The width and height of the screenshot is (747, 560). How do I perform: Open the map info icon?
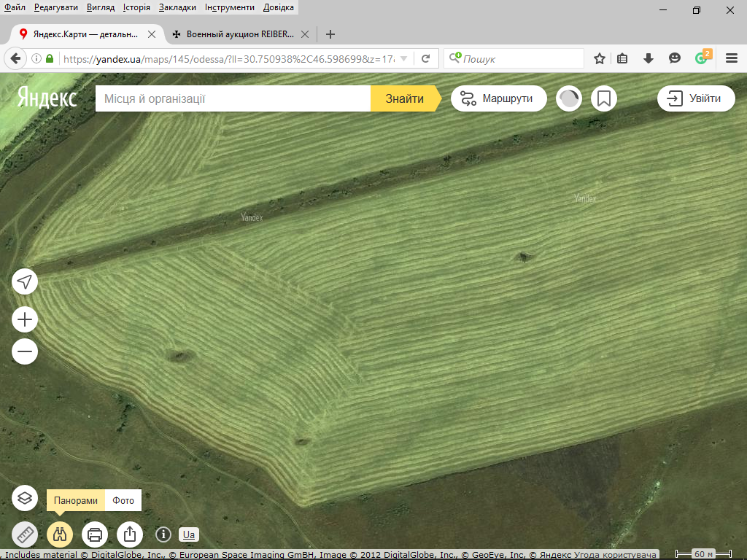pos(163,534)
